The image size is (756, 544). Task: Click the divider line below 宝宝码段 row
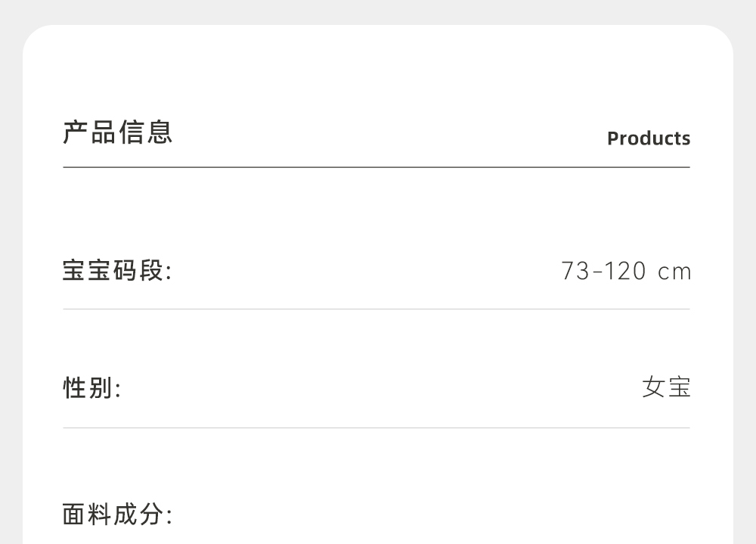(376, 309)
